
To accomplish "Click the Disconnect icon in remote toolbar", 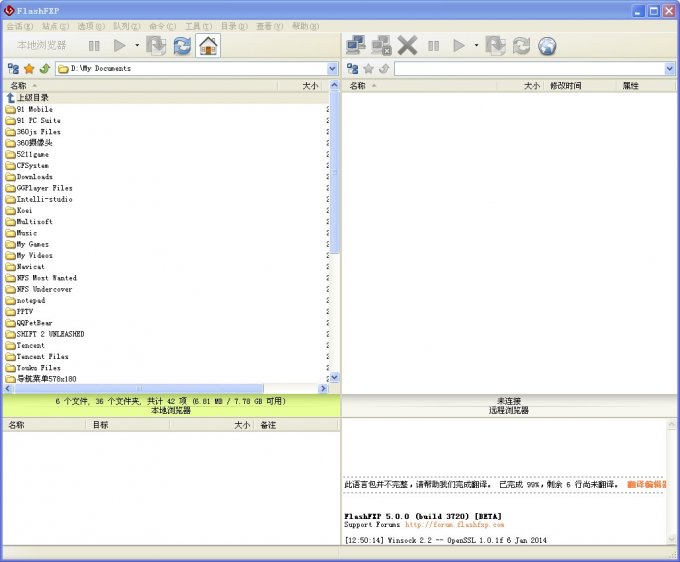I will [381, 45].
